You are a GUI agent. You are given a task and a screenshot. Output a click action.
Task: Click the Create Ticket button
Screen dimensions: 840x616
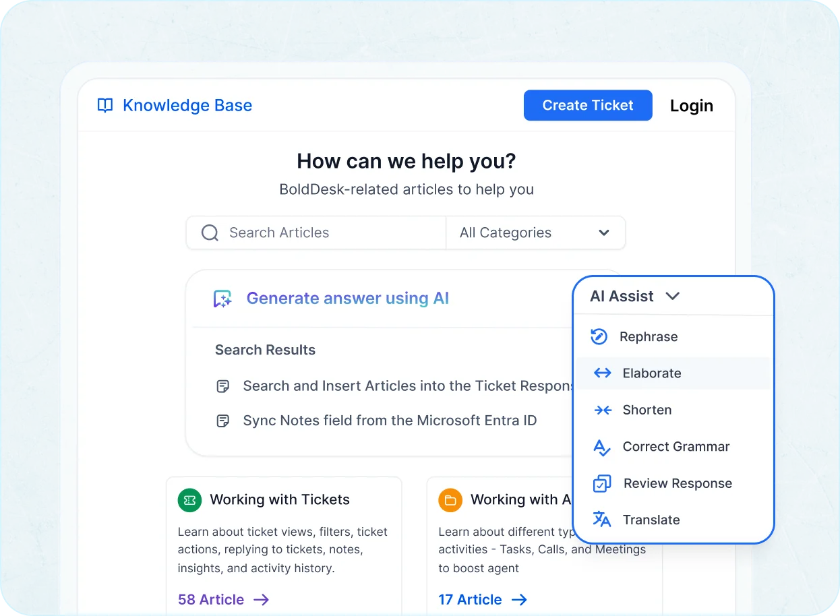tap(587, 105)
